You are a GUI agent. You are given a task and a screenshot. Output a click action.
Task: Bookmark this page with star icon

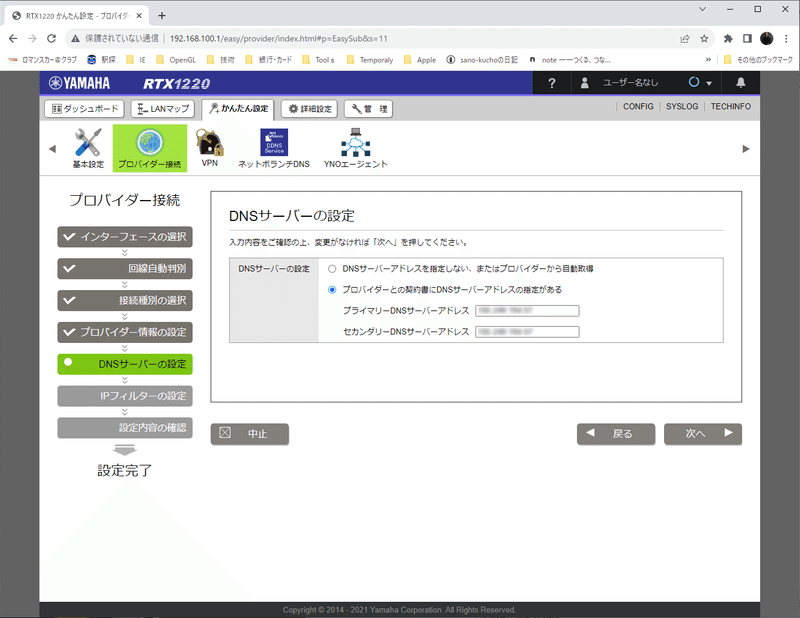tap(704, 39)
